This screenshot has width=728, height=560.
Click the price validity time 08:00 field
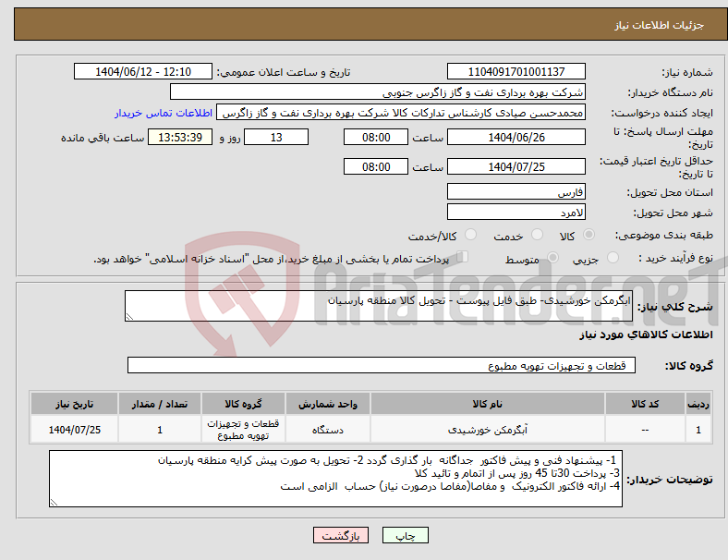(376, 166)
